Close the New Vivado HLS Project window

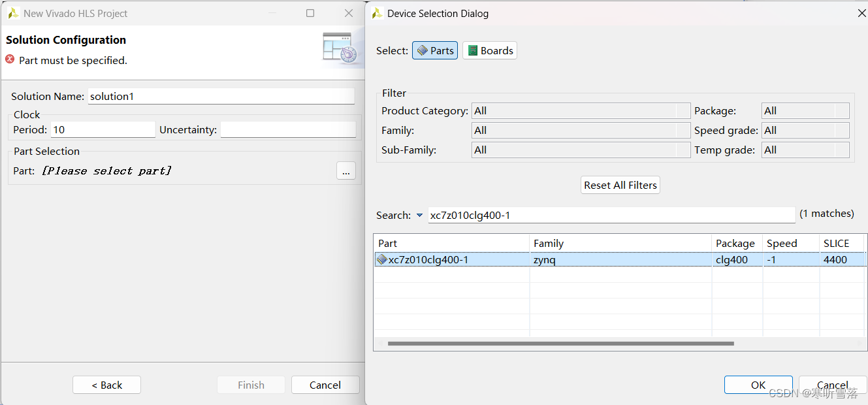pyautogui.click(x=349, y=13)
